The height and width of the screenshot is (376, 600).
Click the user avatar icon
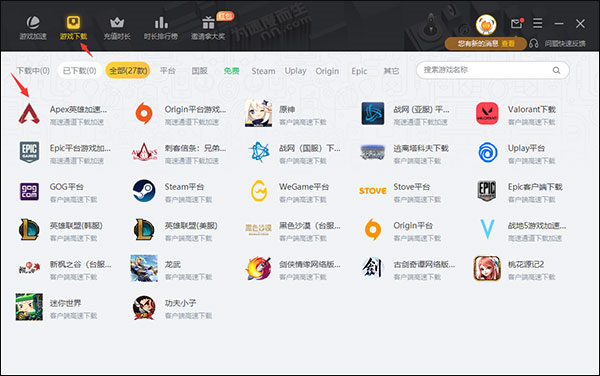486,25
